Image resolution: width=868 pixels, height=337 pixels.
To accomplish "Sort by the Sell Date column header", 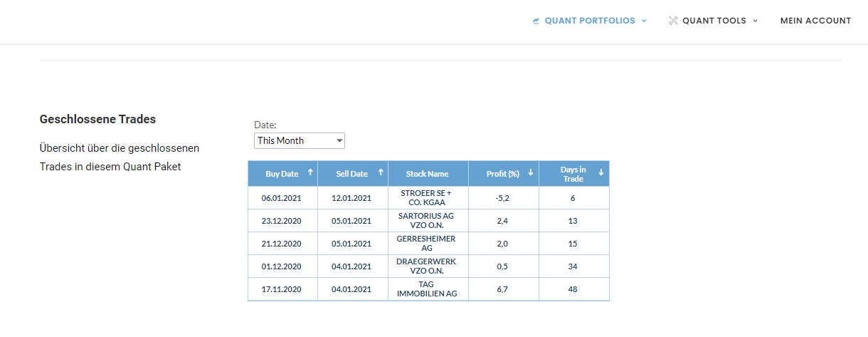I will tap(352, 174).
